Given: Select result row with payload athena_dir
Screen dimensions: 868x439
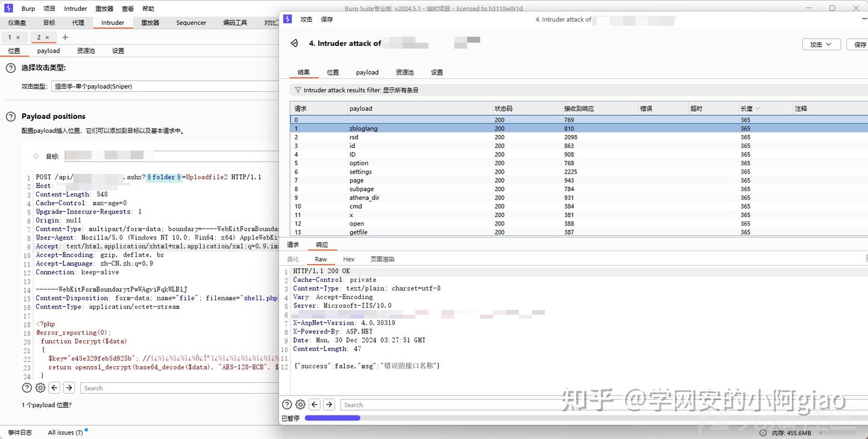Looking at the screenshot, I should (579, 198).
